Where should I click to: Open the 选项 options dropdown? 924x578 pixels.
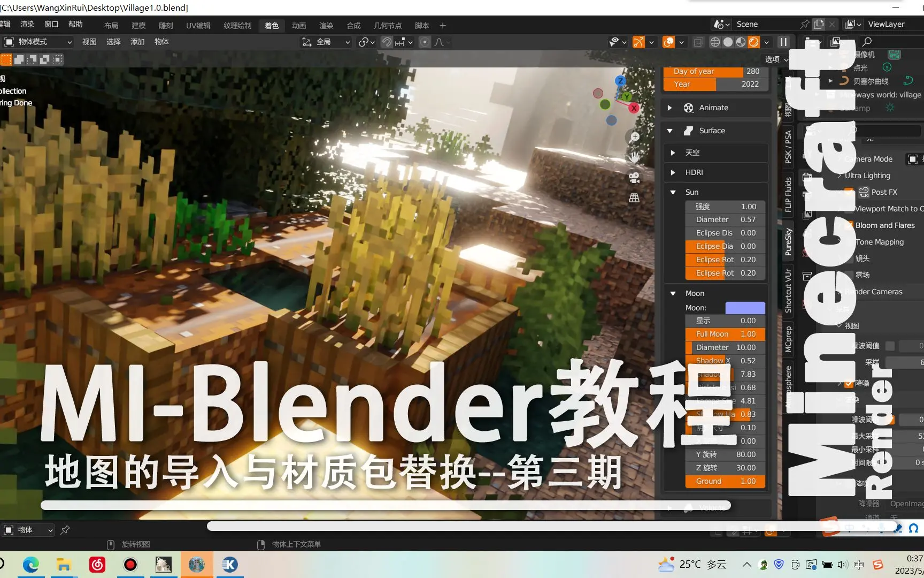[776, 59]
